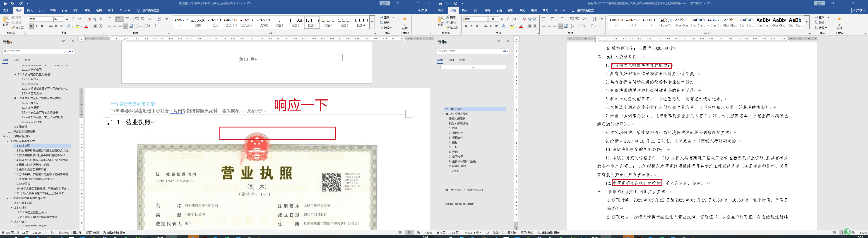Image resolution: width=868 pixels, height=238 pixels.
Task: Toggle Italic in the 招标文件 document window
Action: [x=471, y=26]
